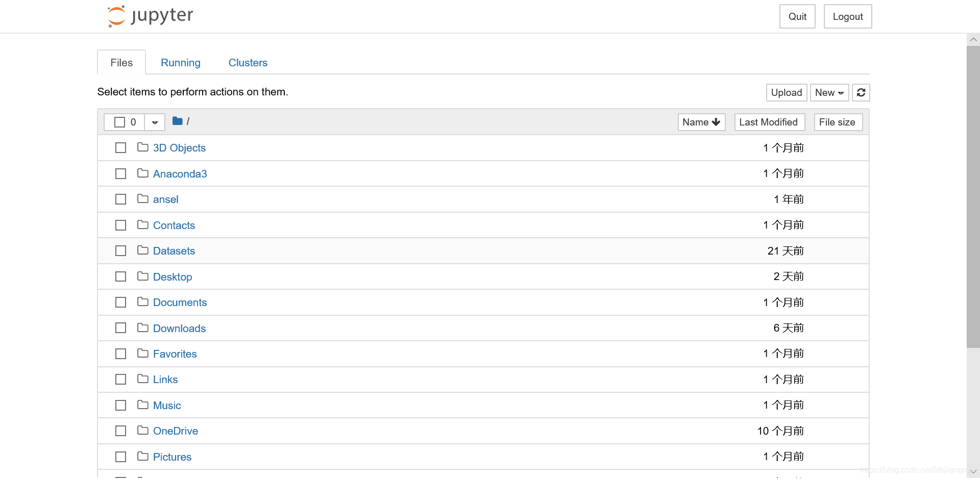Check the box for Documents
The height and width of the screenshot is (479, 980).
(120, 302)
